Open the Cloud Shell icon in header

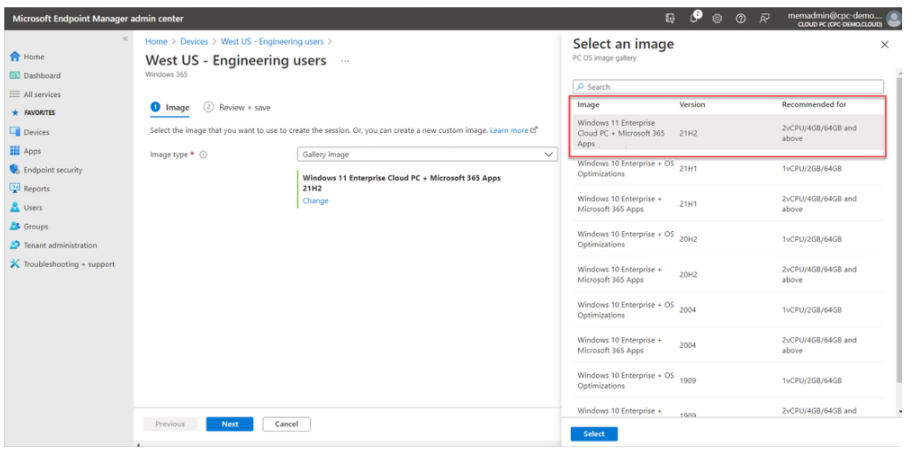pyautogui.click(x=670, y=18)
